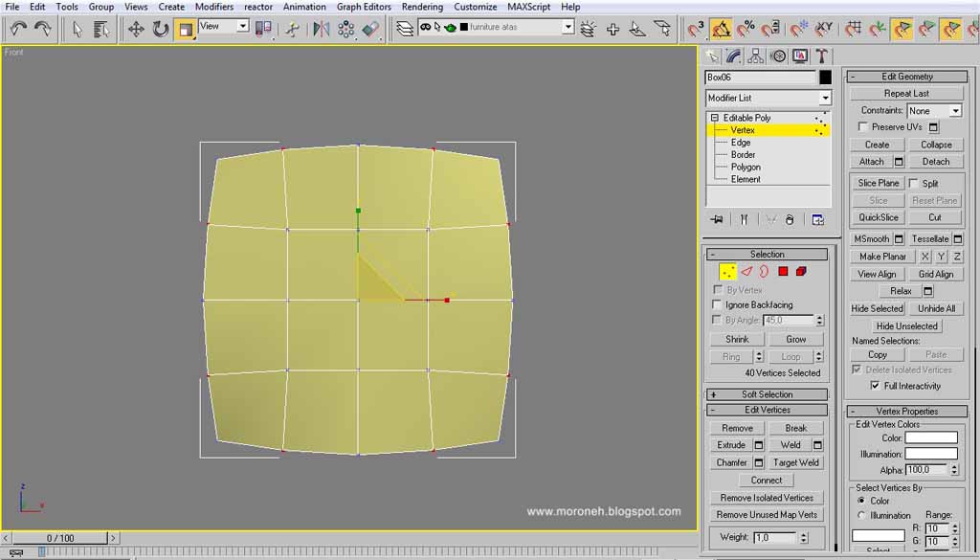Open the Modifiers menu

pyautogui.click(x=213, y=7)
